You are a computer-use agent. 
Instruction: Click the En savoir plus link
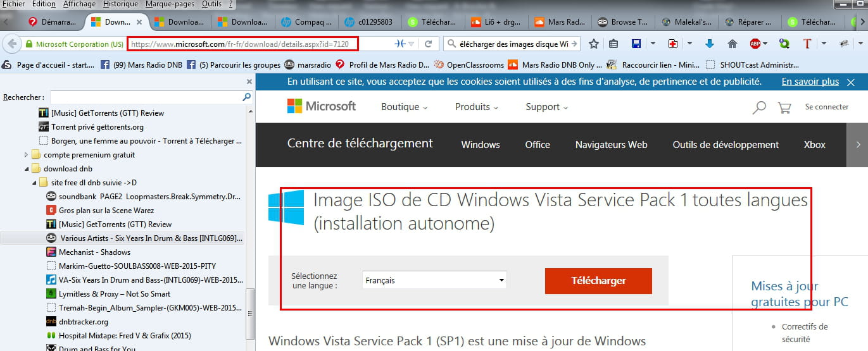(x=810, y=82)
